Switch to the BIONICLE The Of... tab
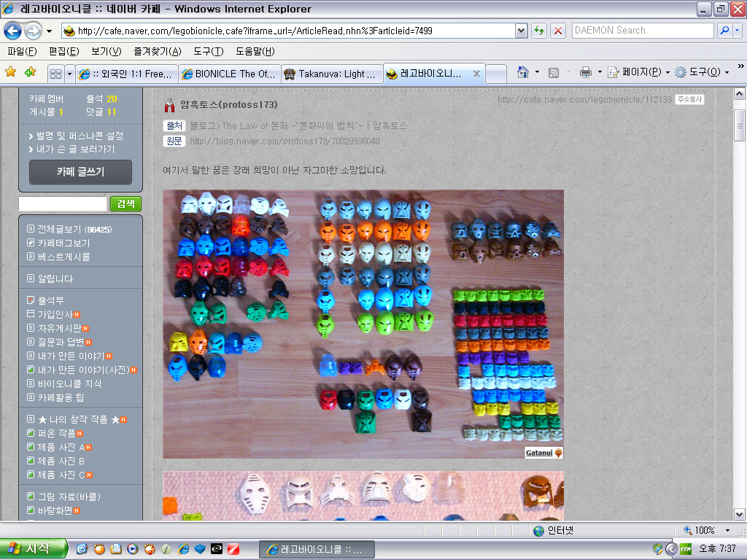The image size is (747, 560). point(230,74)
